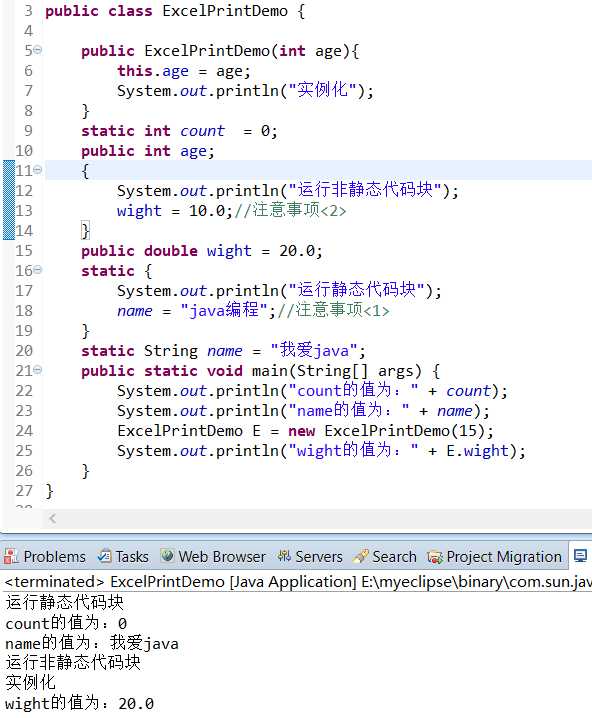
Task: Click console output '运行非静态代码块'
Action: point(73,663)
